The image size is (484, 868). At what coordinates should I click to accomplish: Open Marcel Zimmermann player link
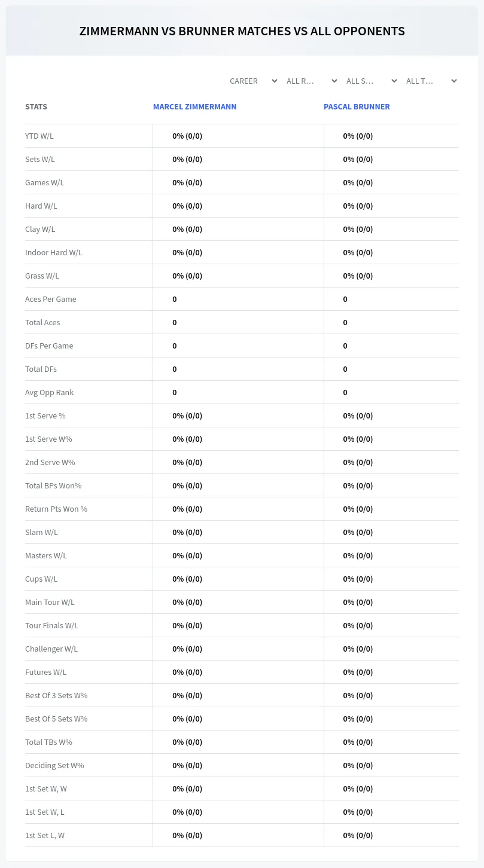(194, 106)
